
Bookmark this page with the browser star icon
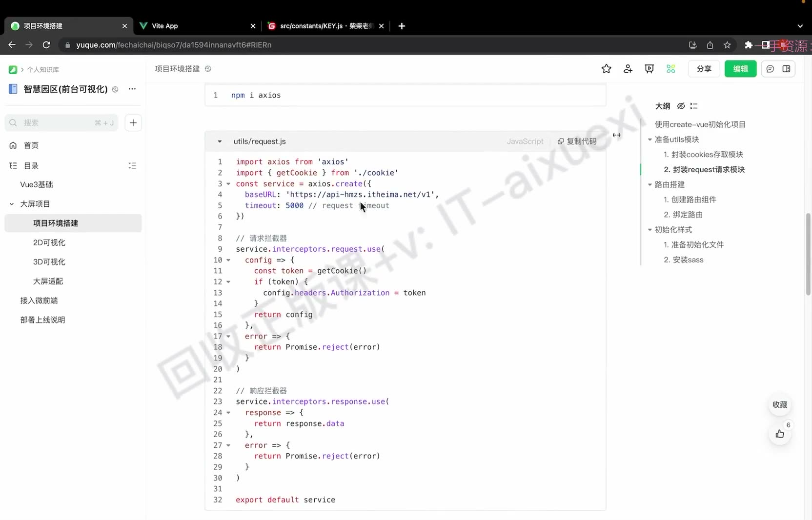pyautogui.click(x=727, y=45)
